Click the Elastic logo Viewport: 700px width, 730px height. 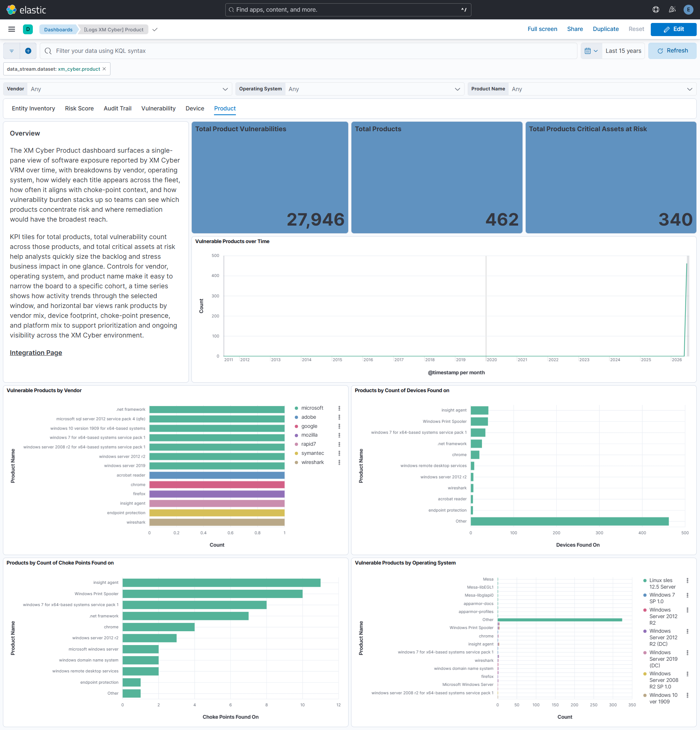[x=26, y=10]
